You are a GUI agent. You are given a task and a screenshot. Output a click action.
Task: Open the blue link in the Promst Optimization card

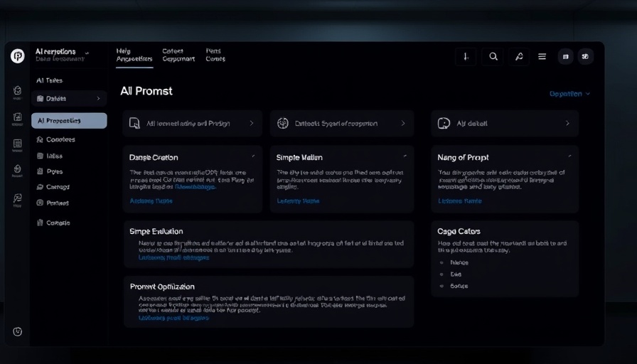(173, 318)
